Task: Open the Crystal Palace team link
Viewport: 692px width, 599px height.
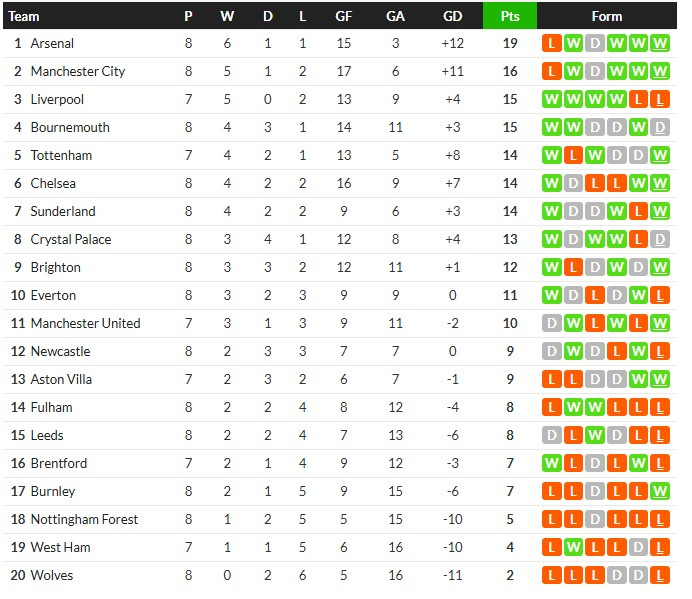Action: pyautogui.click(x=70, y=239)
